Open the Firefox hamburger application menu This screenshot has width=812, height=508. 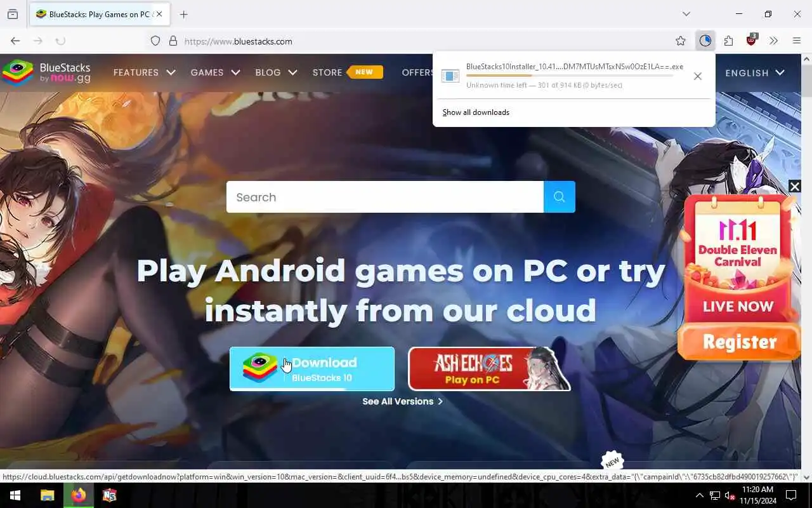797,41
